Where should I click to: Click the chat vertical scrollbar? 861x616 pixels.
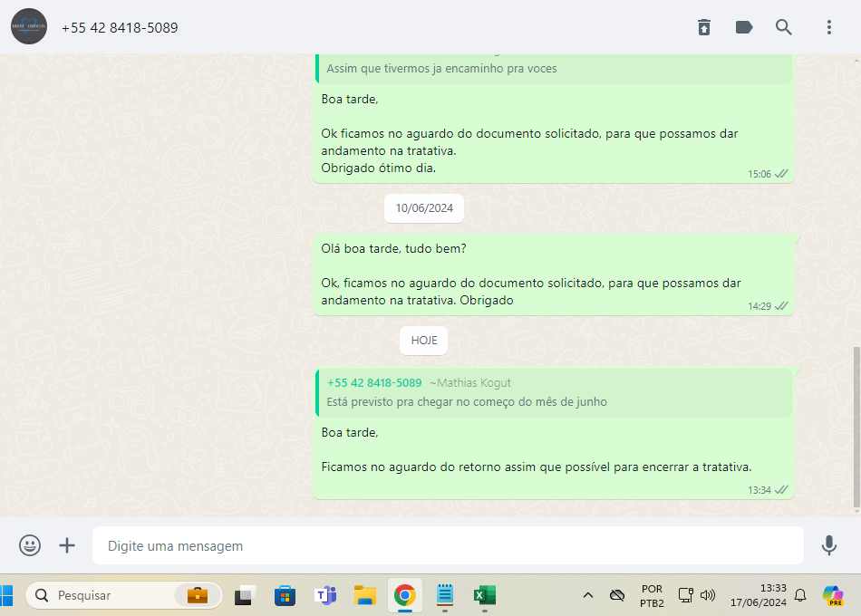tap(856, 426)
